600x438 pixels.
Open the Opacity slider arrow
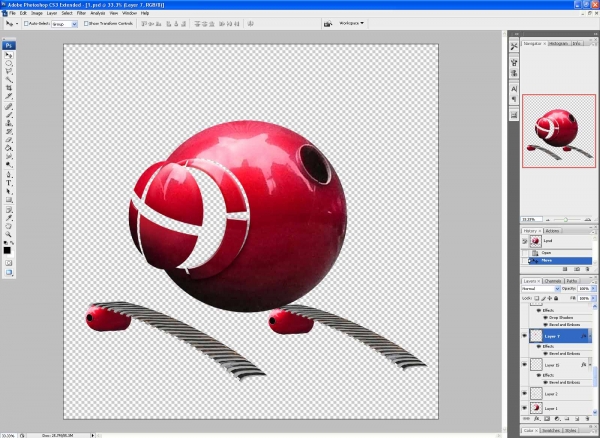point(593,289)
